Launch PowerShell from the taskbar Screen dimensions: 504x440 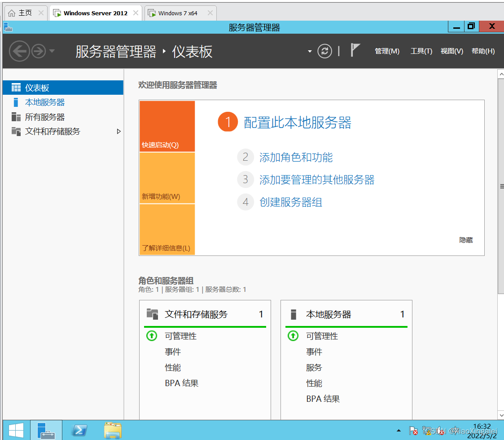pos(79,431)
